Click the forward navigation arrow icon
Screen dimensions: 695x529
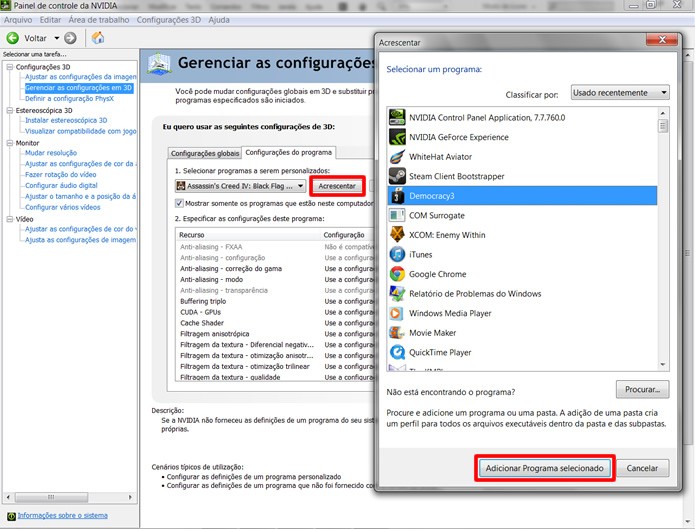[x=70, y=38]
